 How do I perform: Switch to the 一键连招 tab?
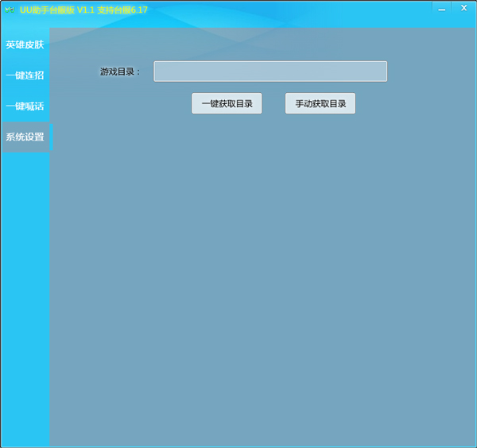pyautogui.click(x=25, y=75)
